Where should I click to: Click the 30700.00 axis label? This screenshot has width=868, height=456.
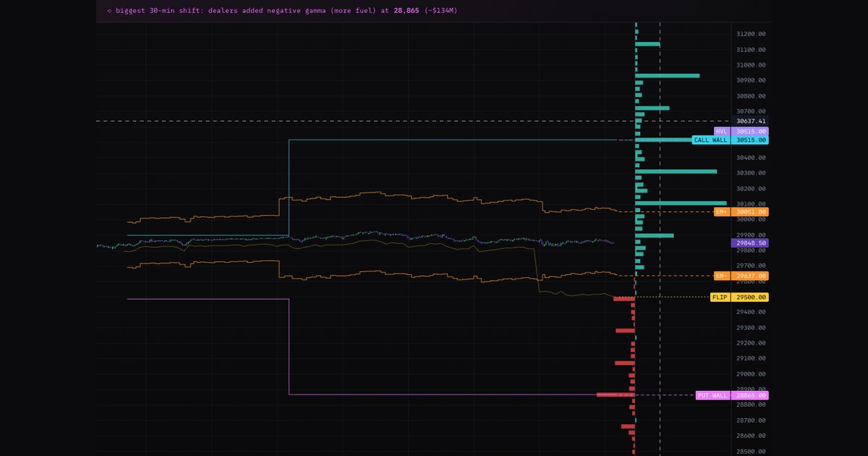click(x=751, y=111)
